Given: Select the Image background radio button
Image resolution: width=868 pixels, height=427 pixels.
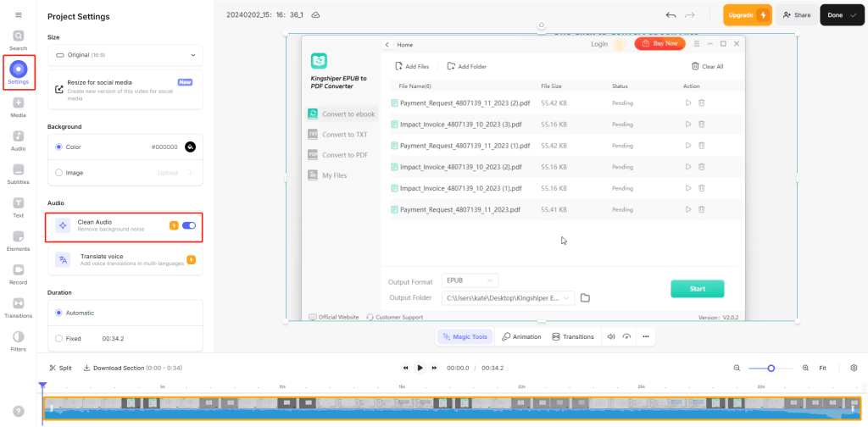Looking at the screenshot, I should [58, 173].
